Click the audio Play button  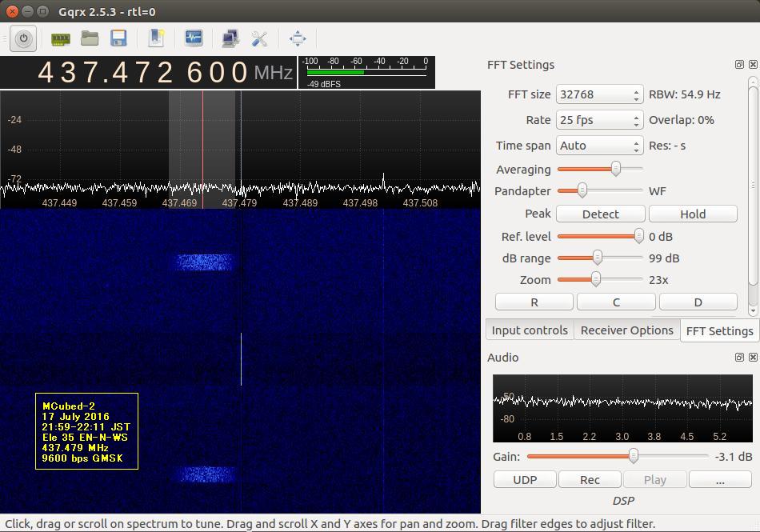click(655, 480)
